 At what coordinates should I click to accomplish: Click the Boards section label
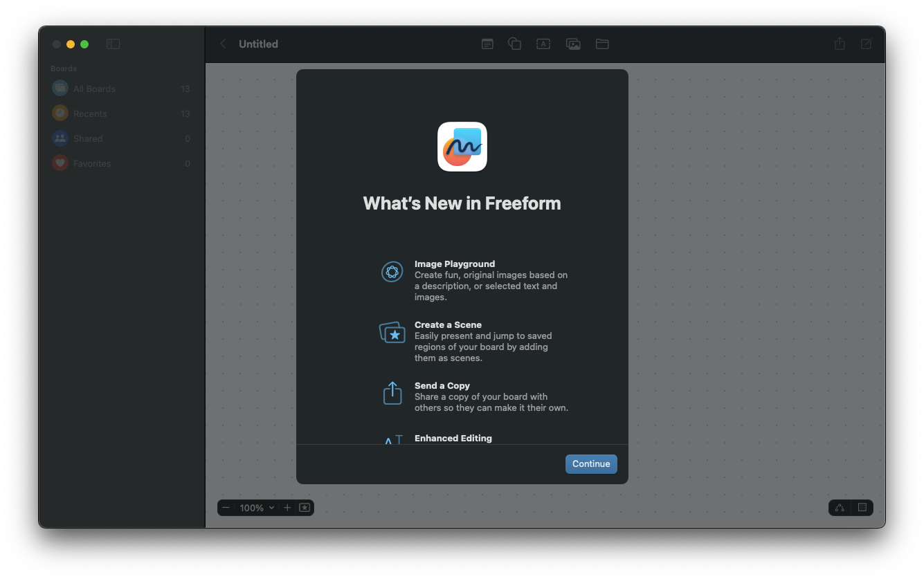(x=64, y=68)
